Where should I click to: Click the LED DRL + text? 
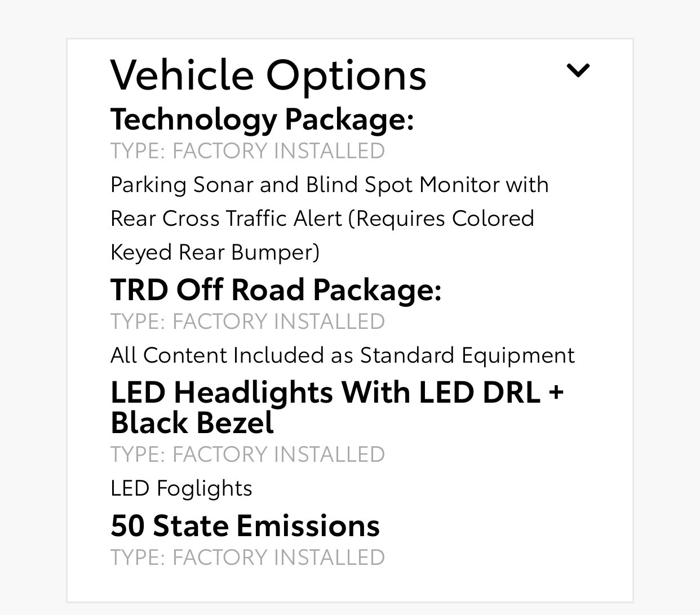point(491,393)
